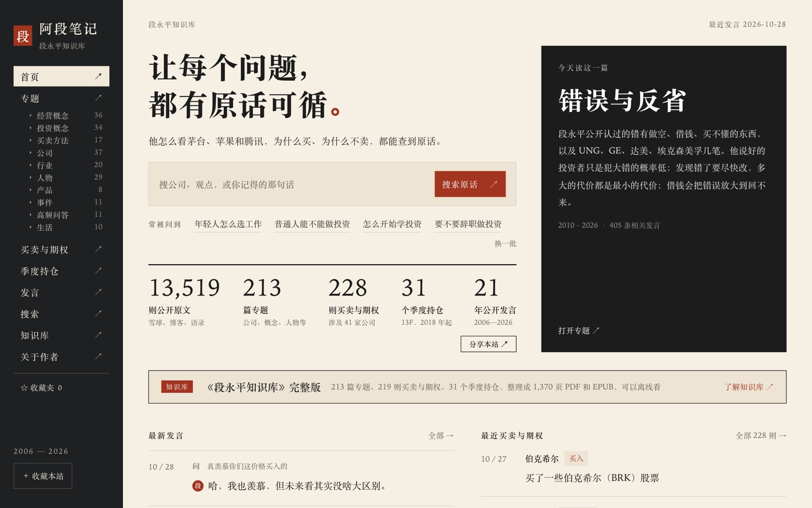Expand the 高频问答 category
Image resolution: width=812 pixels, height=508 pixels.
tap(65, 215)
